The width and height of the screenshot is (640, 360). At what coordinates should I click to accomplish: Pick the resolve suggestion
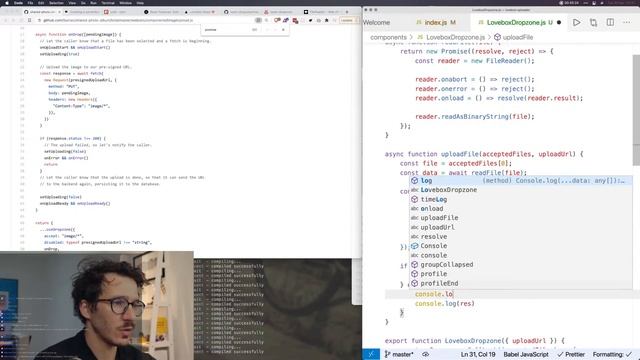click(x=521, y=237)
